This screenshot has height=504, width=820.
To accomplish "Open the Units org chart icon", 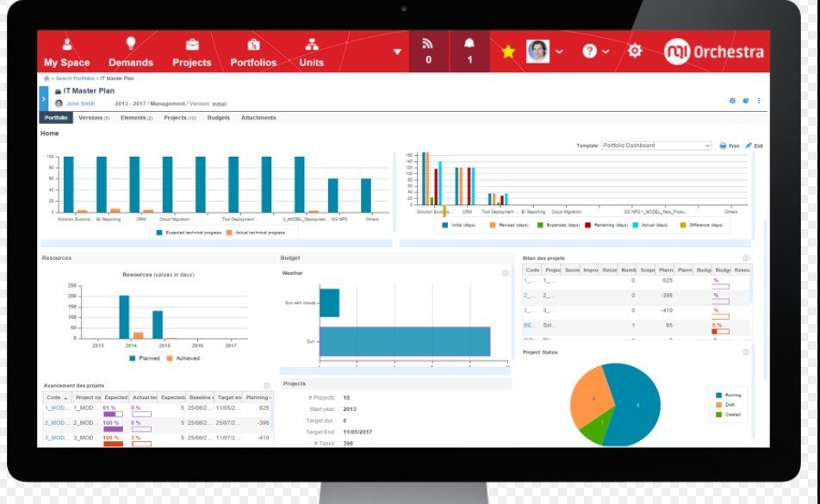I will (x=311, y=44).
